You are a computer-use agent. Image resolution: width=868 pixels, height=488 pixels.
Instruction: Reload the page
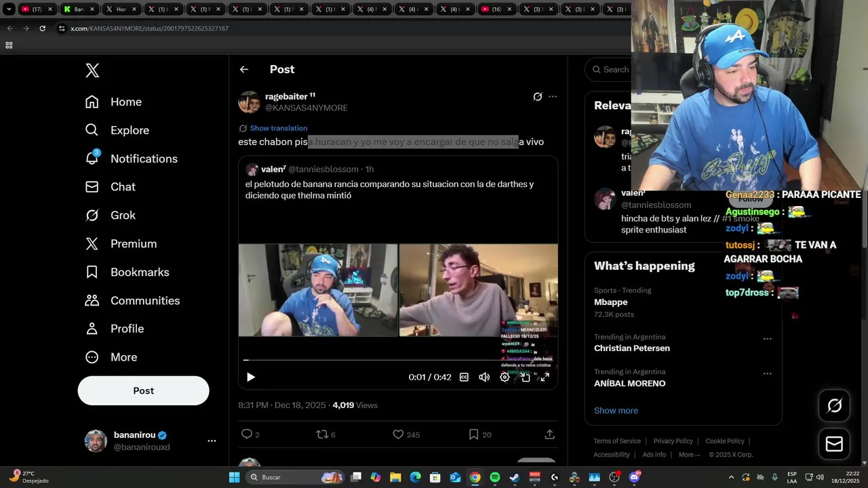[x=42, y=28]
